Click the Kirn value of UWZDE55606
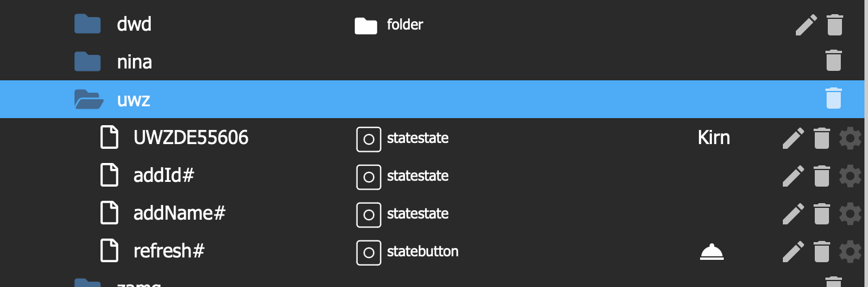The image size is (868, 287). click(x=714, y=138)
